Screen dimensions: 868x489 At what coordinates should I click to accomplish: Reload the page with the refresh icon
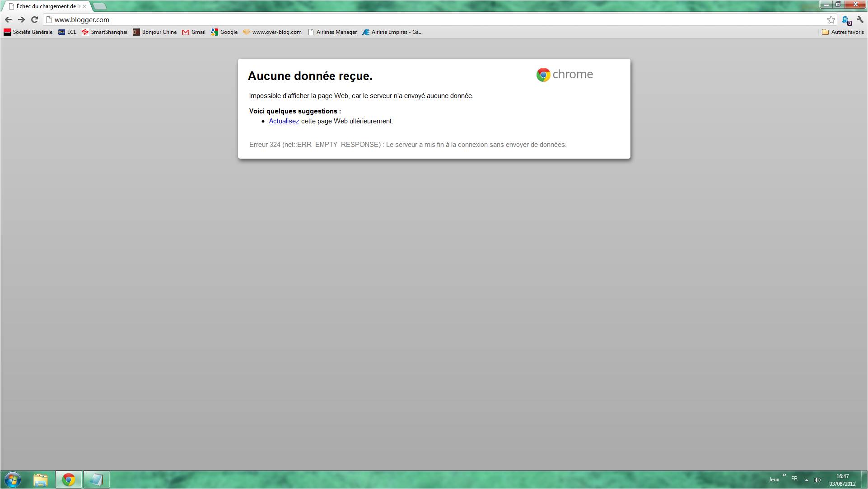click(34, 19)
